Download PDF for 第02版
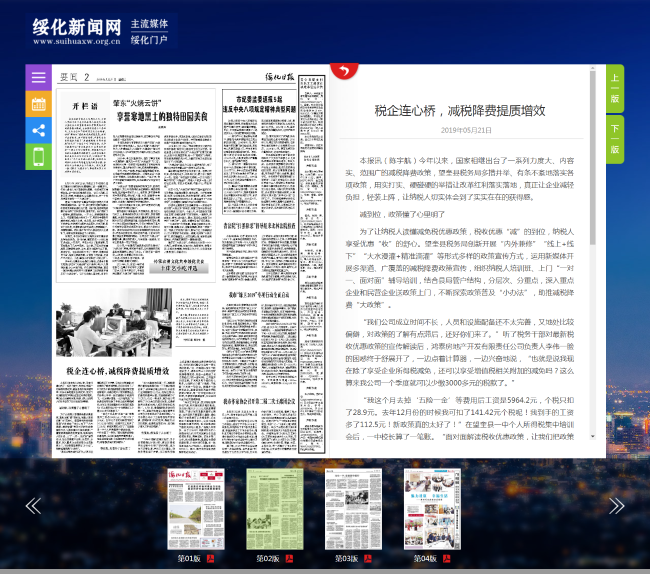650x574 pixels. 289,559
